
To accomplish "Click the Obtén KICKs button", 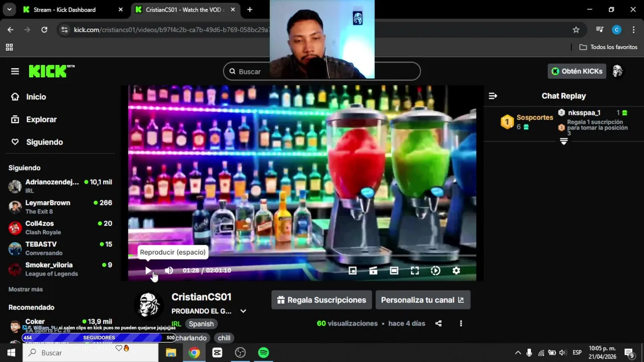I will pyautogui.click(x=577, y=71).
